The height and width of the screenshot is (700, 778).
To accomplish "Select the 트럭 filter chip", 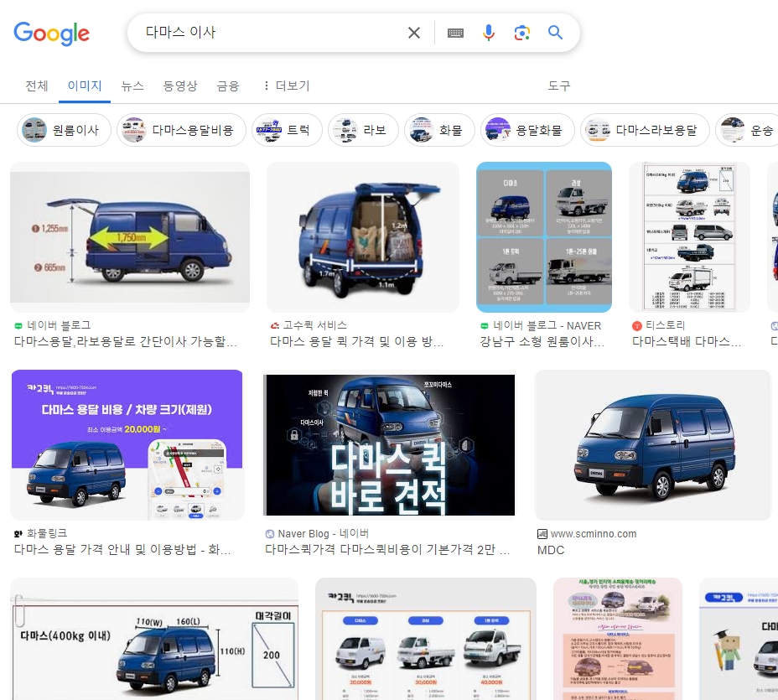I will (x=287, y=130).
